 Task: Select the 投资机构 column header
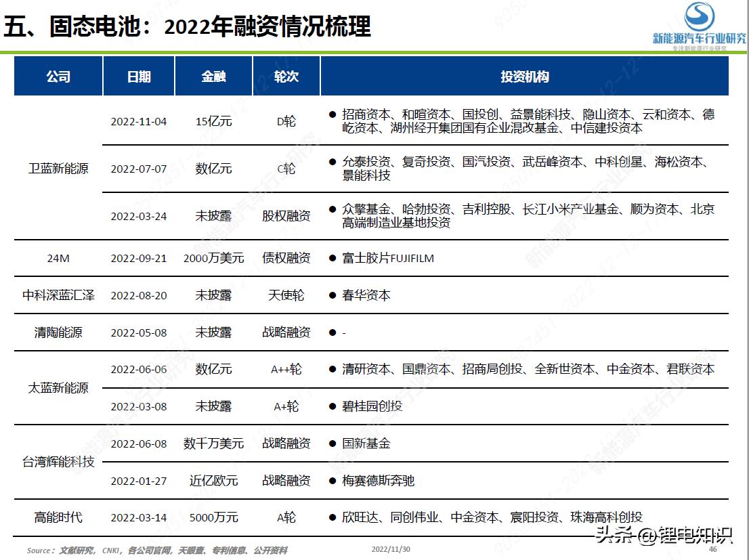[524, 77]
